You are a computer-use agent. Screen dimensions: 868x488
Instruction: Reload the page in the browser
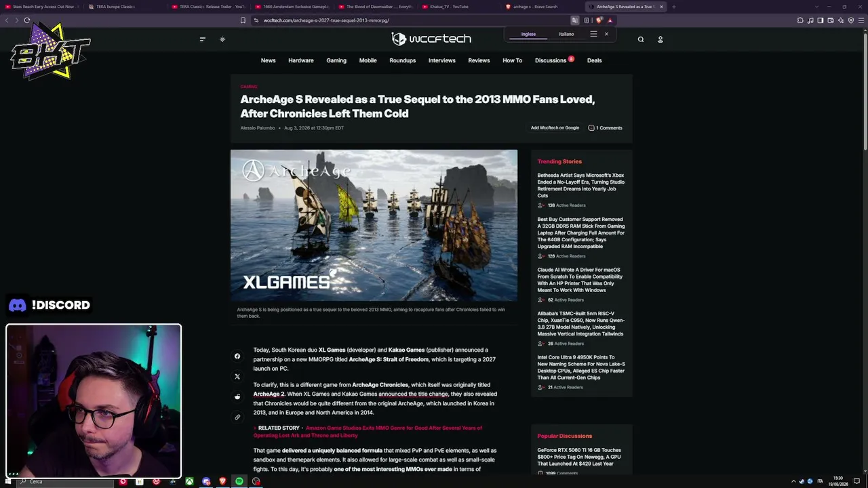coord(27,20)
